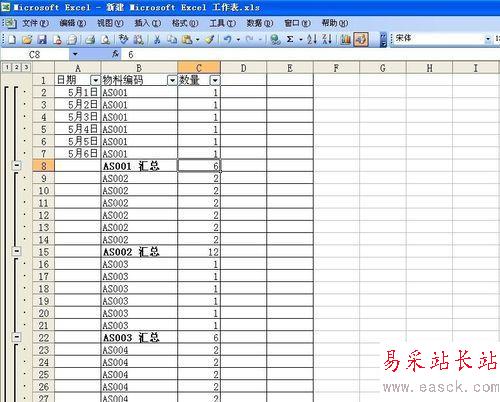Select the cell AS003 汇总
The height and width of the screenshot is (402, 500).
pos(139,338)
